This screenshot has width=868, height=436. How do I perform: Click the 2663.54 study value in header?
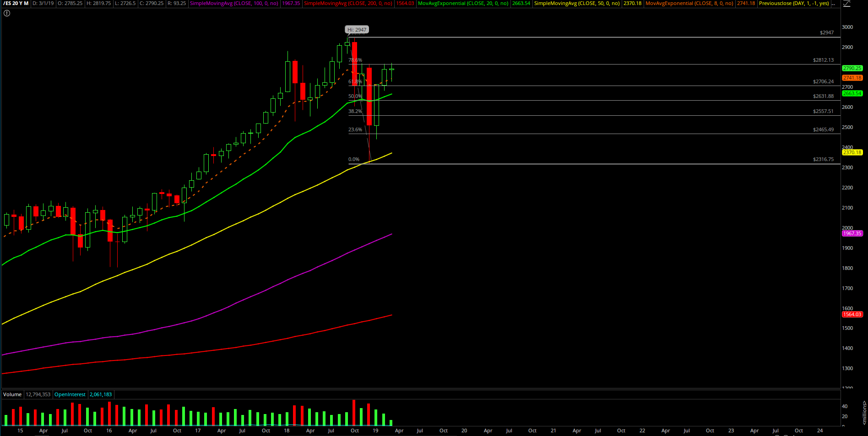(x=521, y=3)
